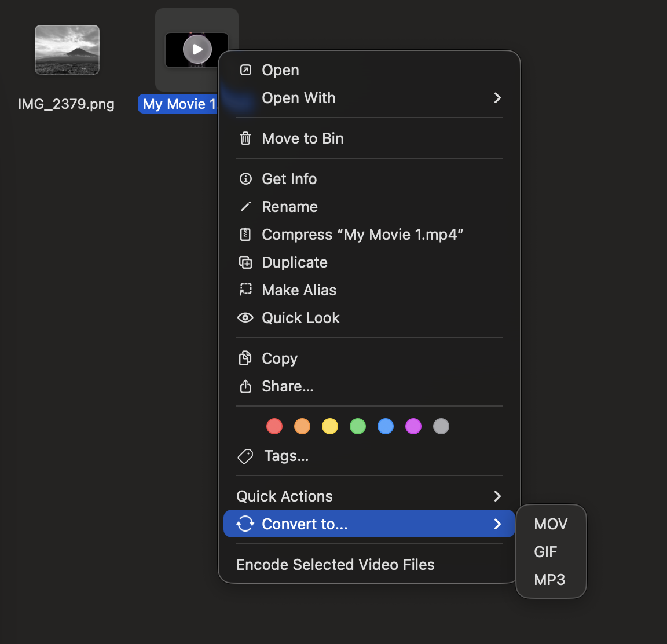The image size is (667, 644).
Task: Select the Get Info circular info icon
Action: (245, 178)
